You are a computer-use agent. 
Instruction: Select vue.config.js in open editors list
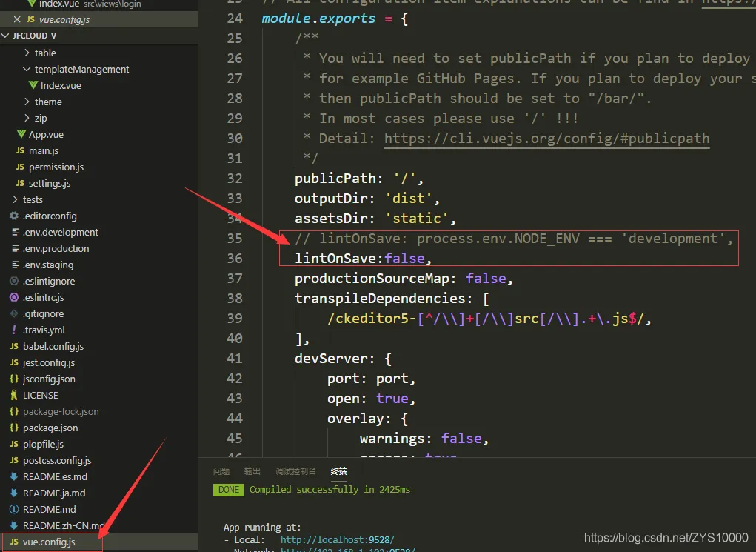coord(99,19)
